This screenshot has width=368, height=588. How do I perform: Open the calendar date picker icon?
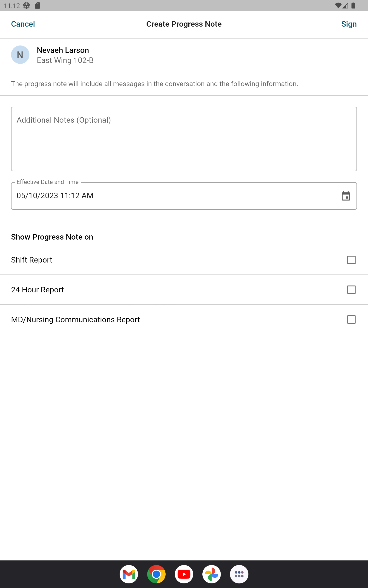[346, 196]
